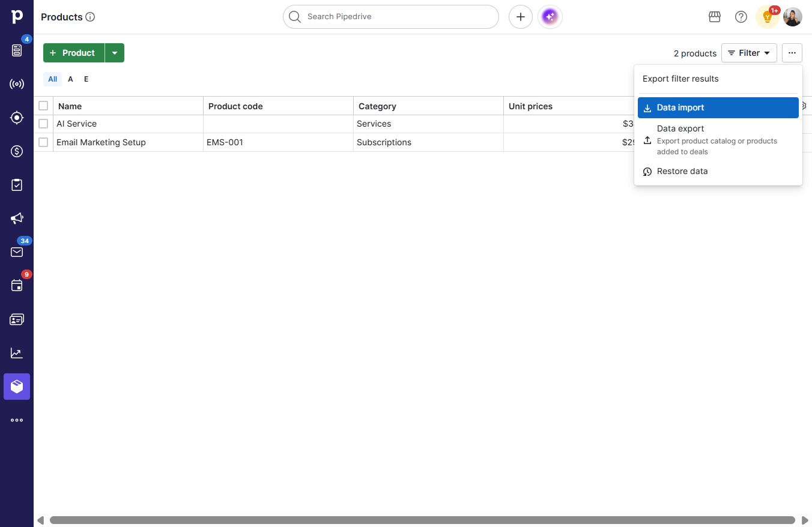Open Campaigns via the megaphone sidebar icon
Screen dimensions: 812x527
(x=17, y=218)
